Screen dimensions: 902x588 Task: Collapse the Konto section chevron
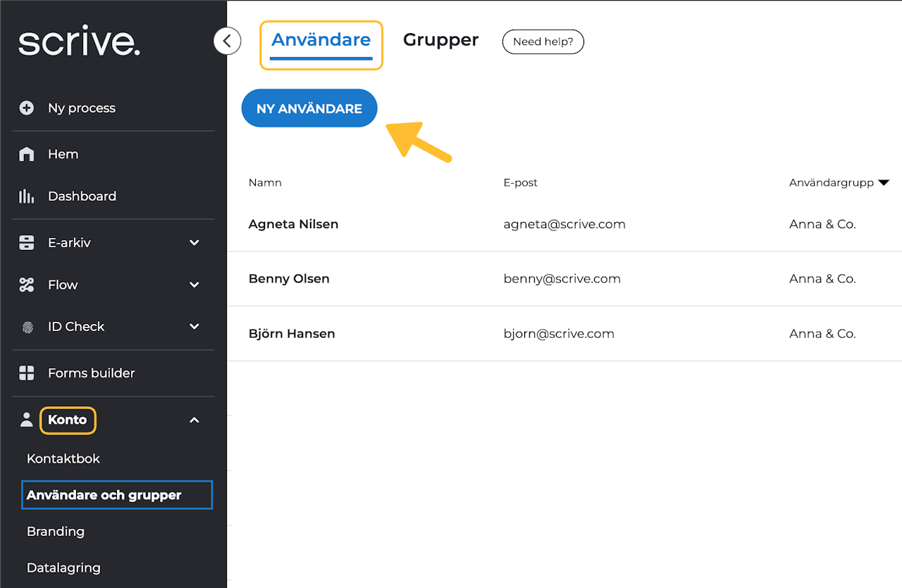point(194,420)
